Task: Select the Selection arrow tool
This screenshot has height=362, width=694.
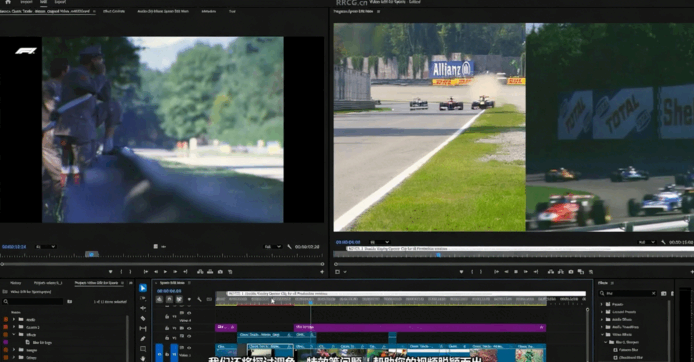Action: (143, 288)
